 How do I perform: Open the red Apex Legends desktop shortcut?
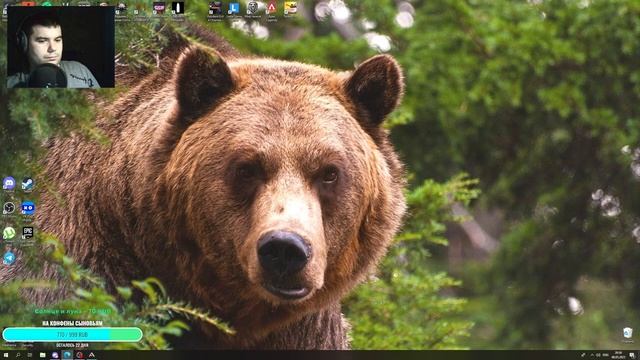pyautogui.click(x=271, y=7)
